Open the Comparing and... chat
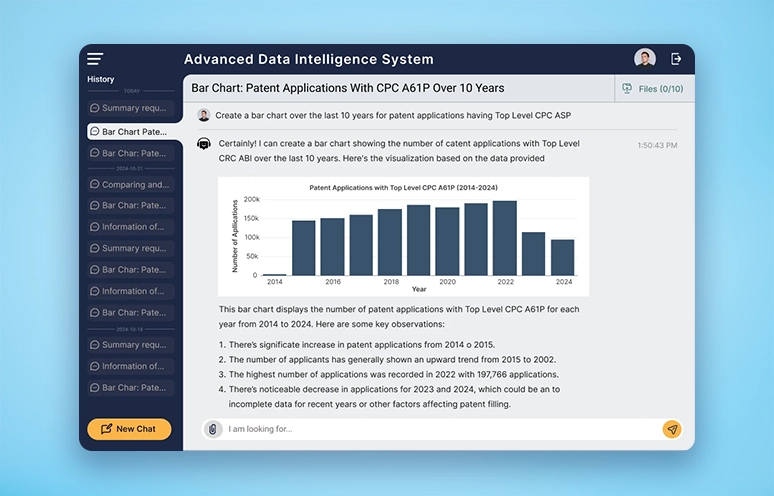Viewport: 774px width, 496px height. point(130,185)
